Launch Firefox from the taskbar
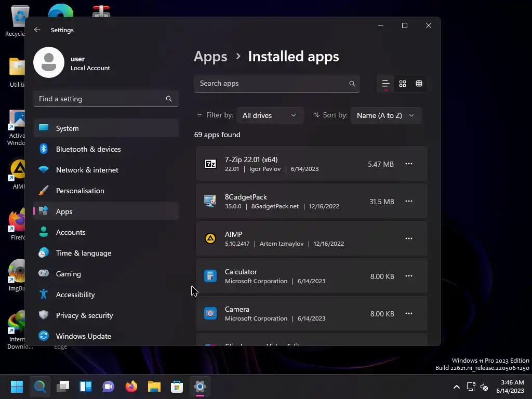Viewport: 532px width, 399px height. pos(131,387)
